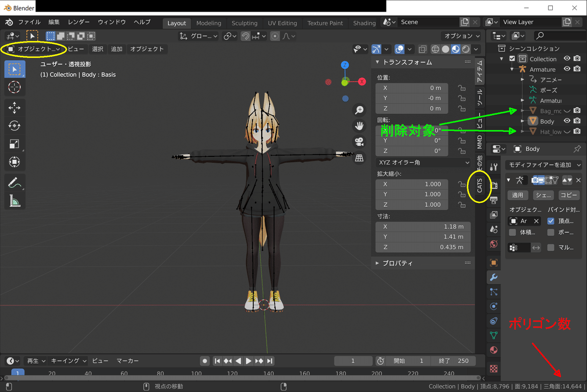This screenshot has height=392, width=587.
Task: Select the Annotate pencil tool
Action: pyautogui.click(x=15, y=183)
